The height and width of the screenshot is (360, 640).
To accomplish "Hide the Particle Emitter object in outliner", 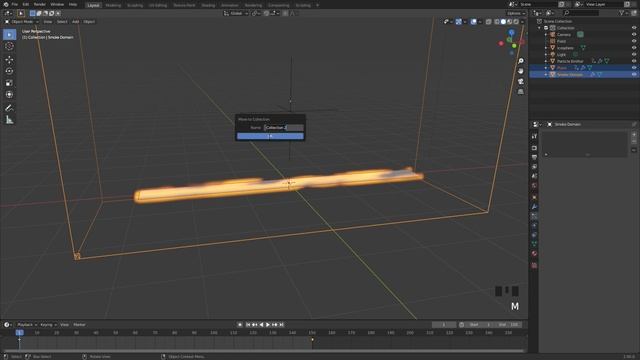I will (x=634, y=61).
